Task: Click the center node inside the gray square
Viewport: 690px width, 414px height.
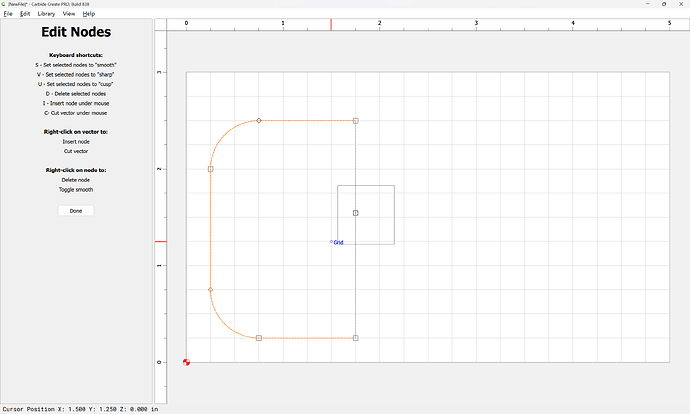Action: click(x=356, y=213)
